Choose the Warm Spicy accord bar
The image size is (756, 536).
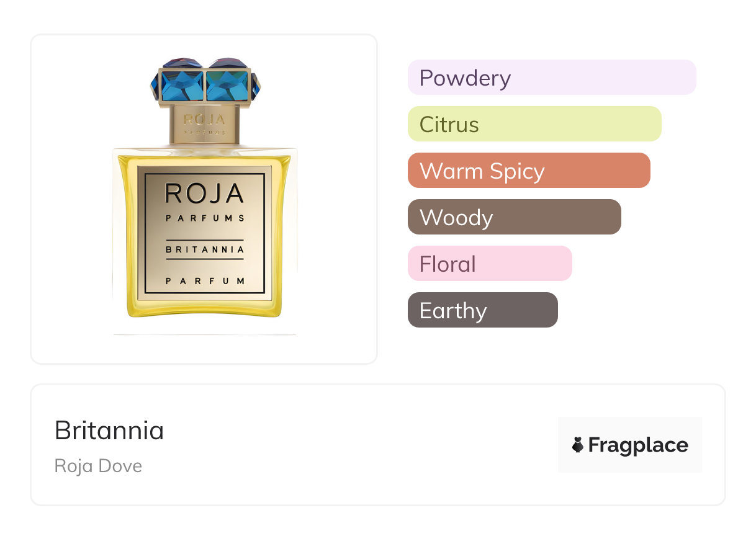528,171
